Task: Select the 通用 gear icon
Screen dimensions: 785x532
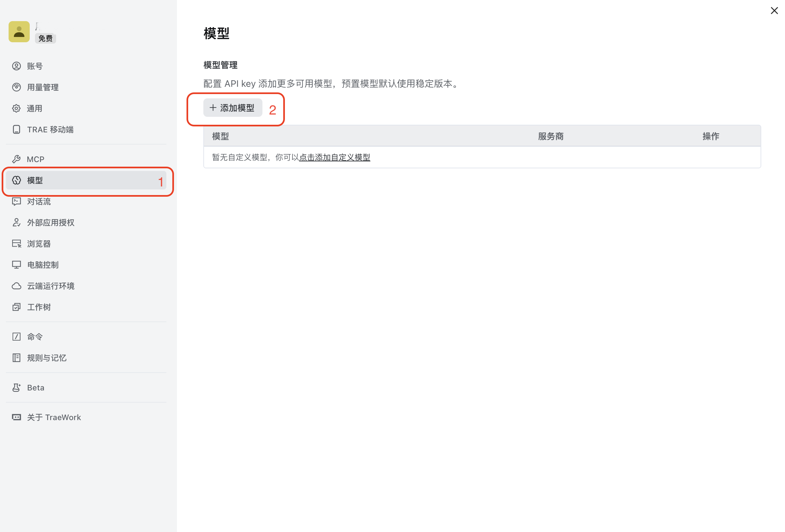Action: [16, 109]
